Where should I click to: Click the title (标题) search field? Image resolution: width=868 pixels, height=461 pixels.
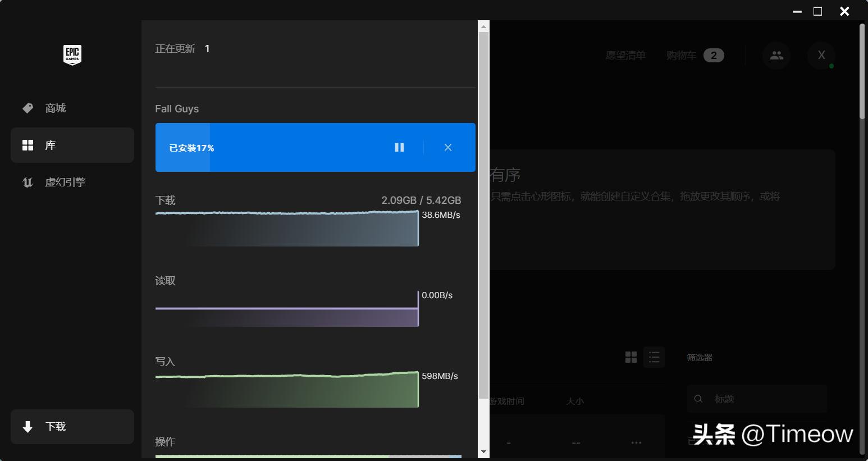(764, 399)
